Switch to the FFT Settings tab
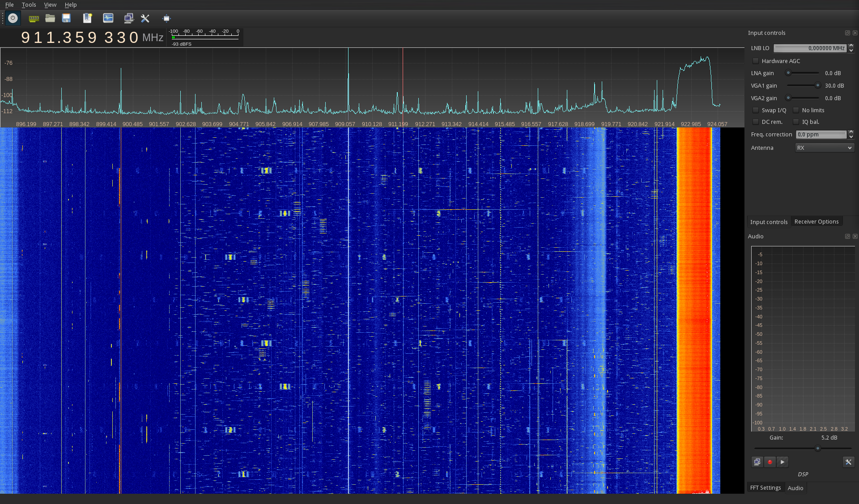The image size is (859, 504). pos(765,488)
